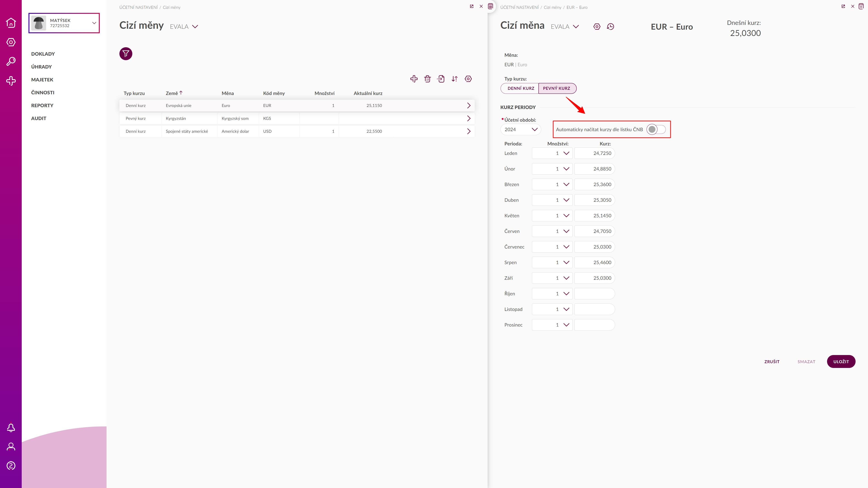Open the DOKLADY menu item

click(43, 54)
